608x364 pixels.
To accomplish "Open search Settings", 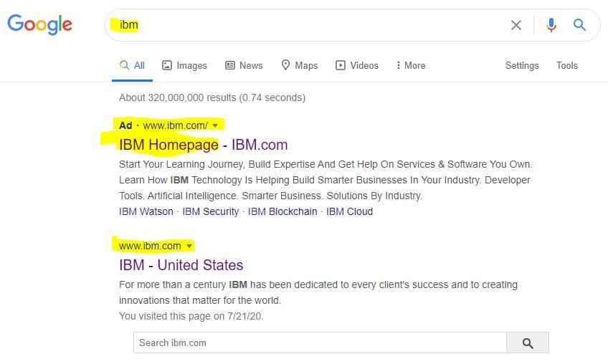I will (522, 65).
